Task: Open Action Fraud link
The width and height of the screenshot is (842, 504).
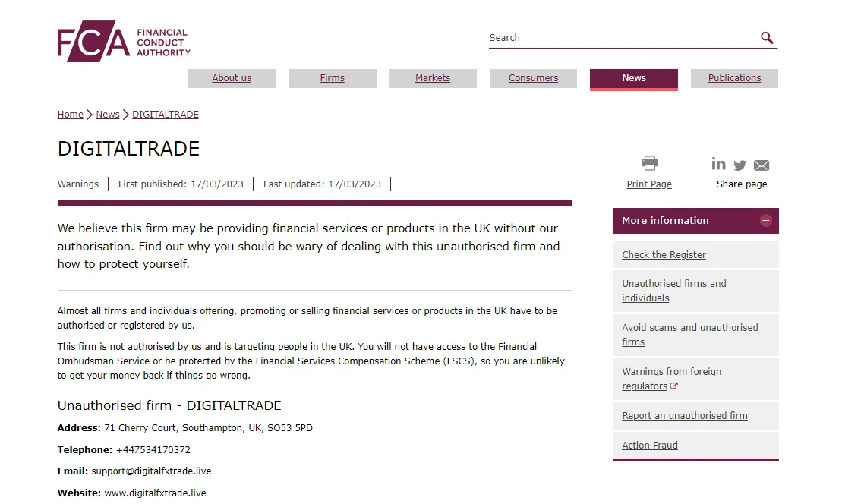Action: point(650,445)
